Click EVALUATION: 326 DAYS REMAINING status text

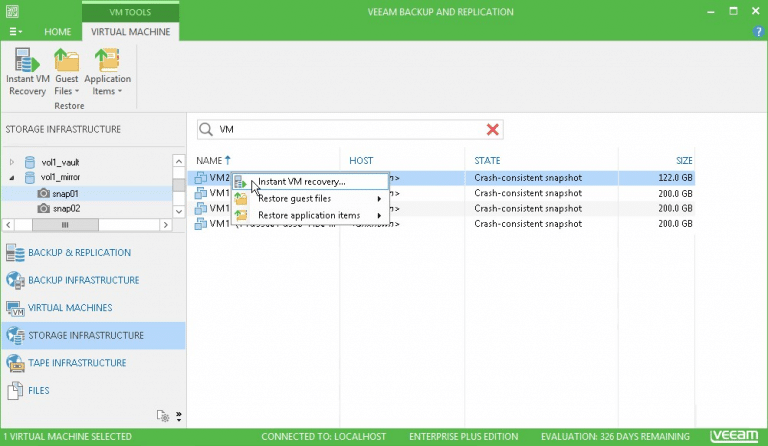click(x=615, y=436)
